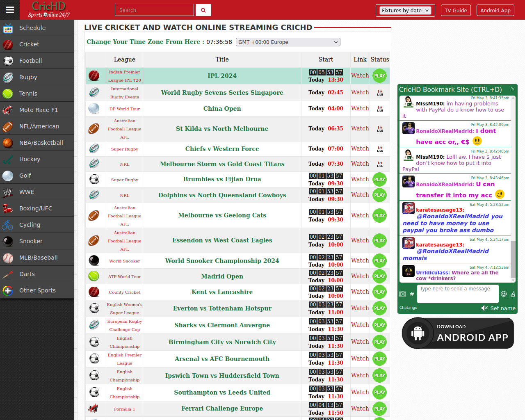The image size is (525, 420).
Task: Click the Download Android App banner
Action: click(x=458, y=333)
